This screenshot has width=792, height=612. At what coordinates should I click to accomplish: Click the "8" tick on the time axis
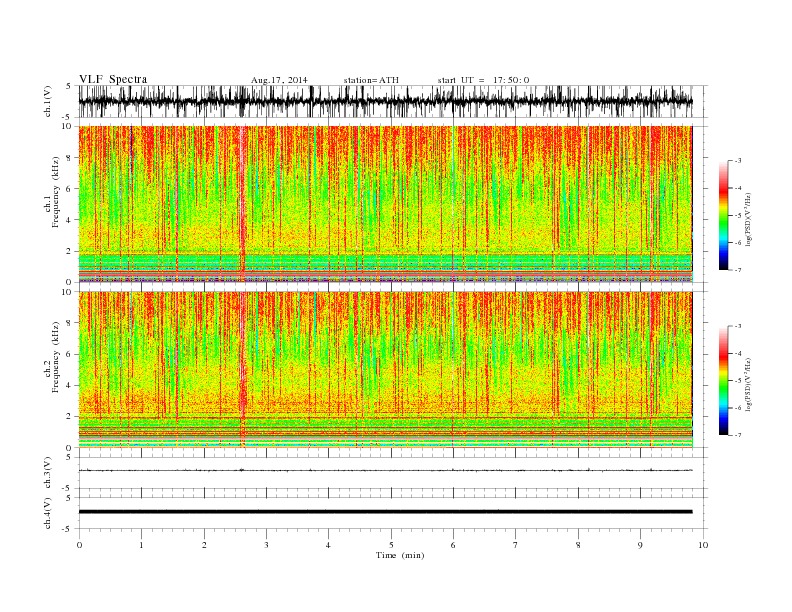point(578,545)
